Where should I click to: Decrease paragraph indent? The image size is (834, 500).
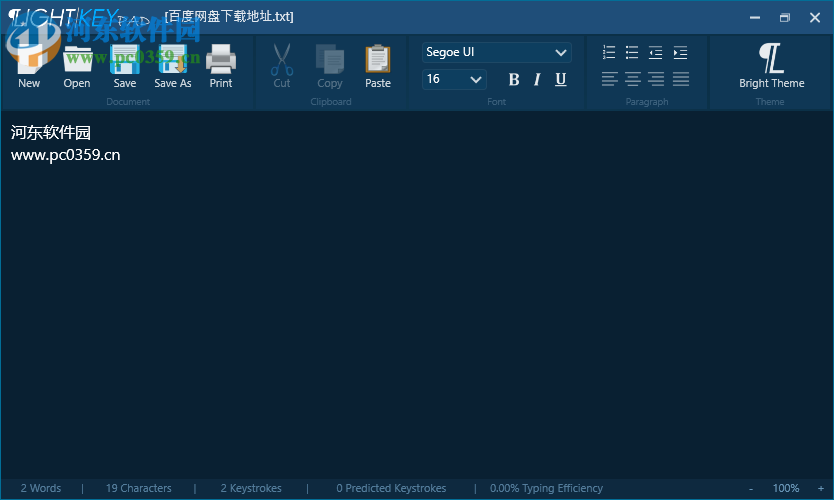point(655,52)
